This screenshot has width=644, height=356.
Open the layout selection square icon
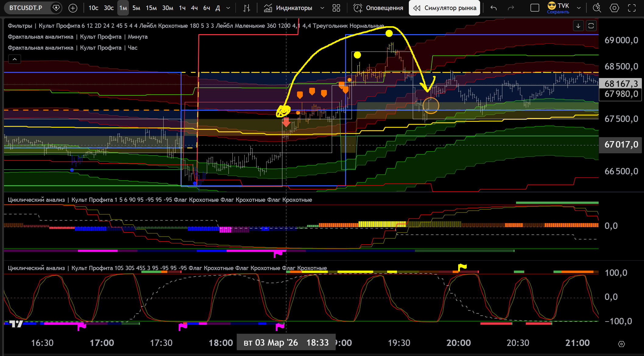(x=535, y=8)
